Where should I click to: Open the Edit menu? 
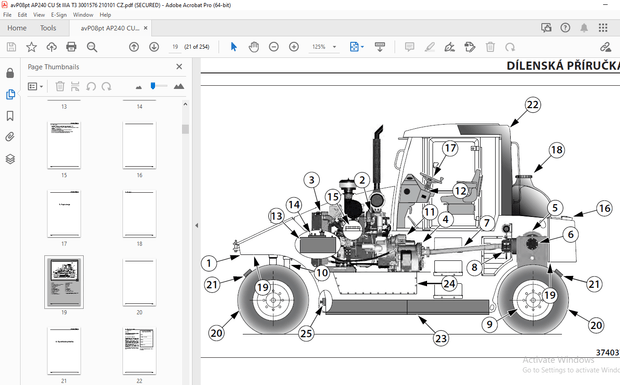pyautogui.click(x=22, y=15)
